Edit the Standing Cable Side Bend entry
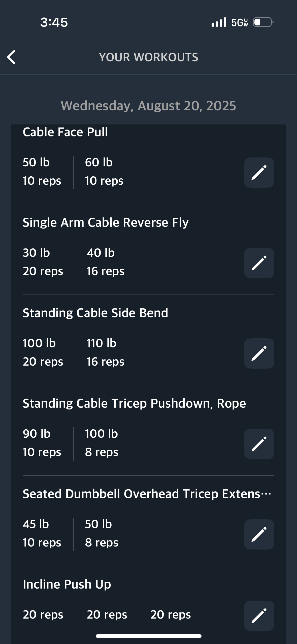 259,353
